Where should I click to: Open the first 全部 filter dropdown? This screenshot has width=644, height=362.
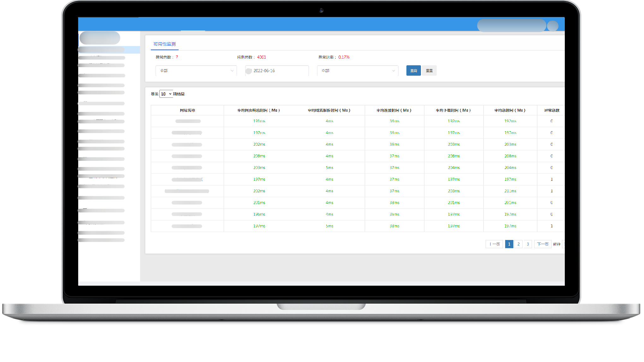pos(196,71)
